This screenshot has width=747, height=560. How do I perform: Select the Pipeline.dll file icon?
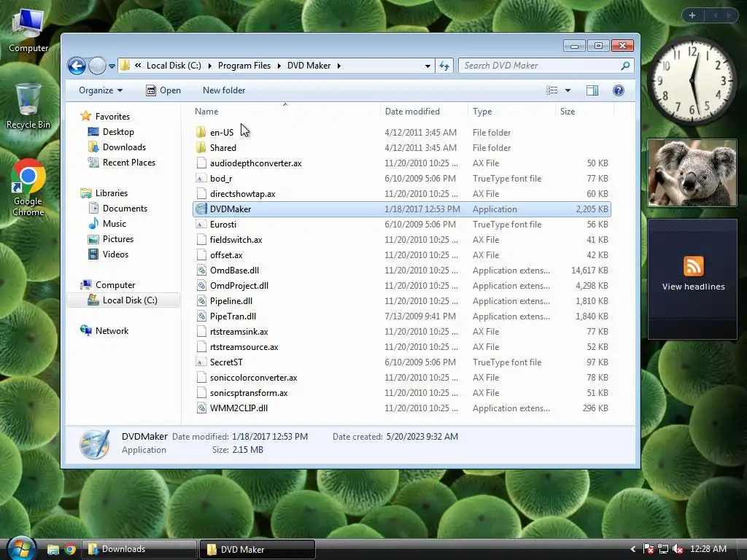click(x=201, y=301)
